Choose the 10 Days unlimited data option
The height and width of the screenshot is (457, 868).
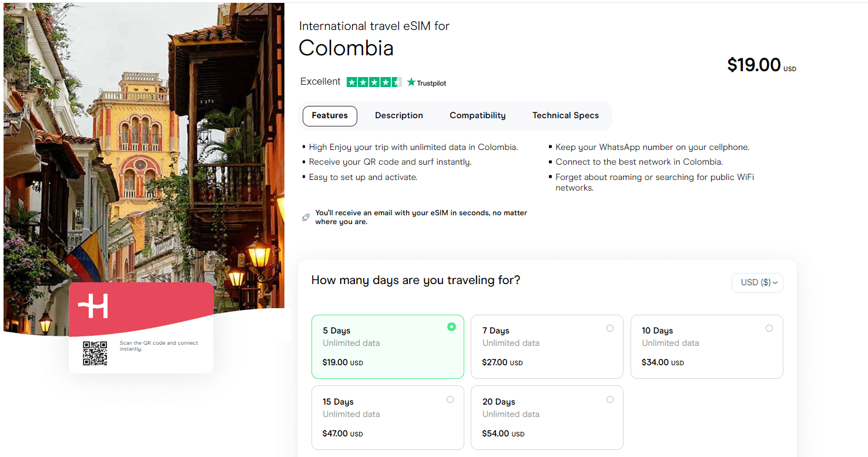tap(769, 328)
